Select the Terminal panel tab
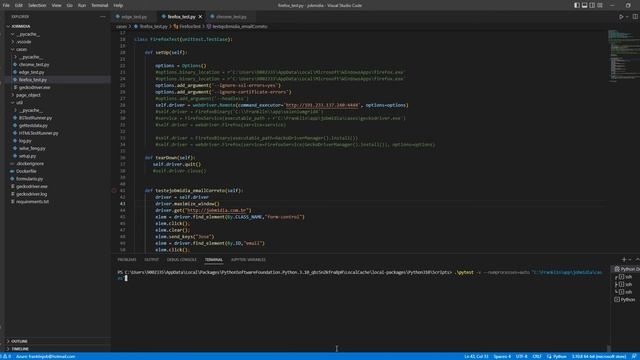This screenshot has height=360, width=640. 213,260
